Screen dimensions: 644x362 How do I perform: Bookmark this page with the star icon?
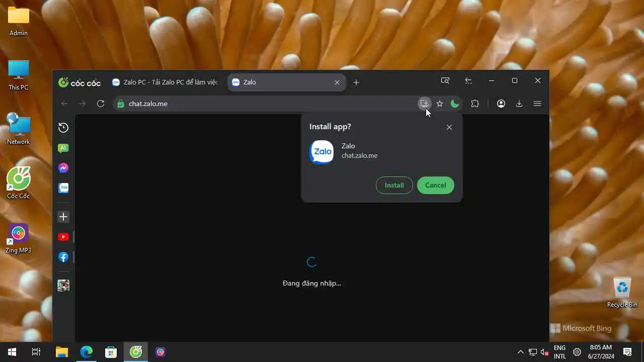coord(440,104)
